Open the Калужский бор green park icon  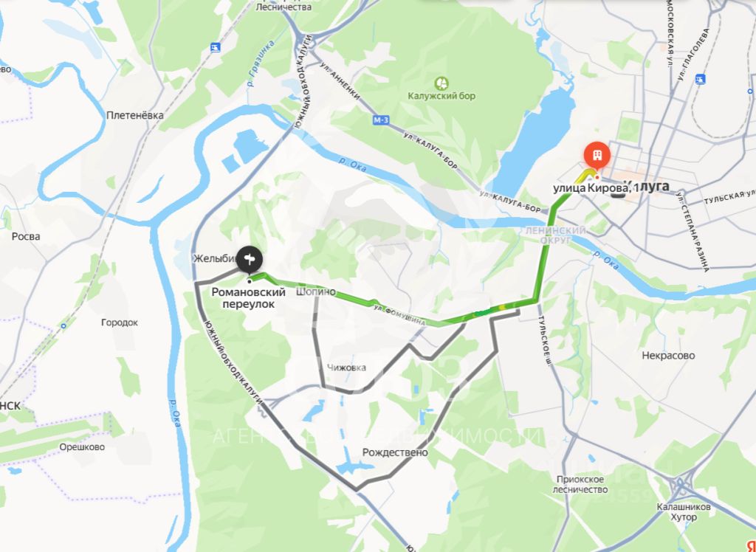tap(441, 83)
